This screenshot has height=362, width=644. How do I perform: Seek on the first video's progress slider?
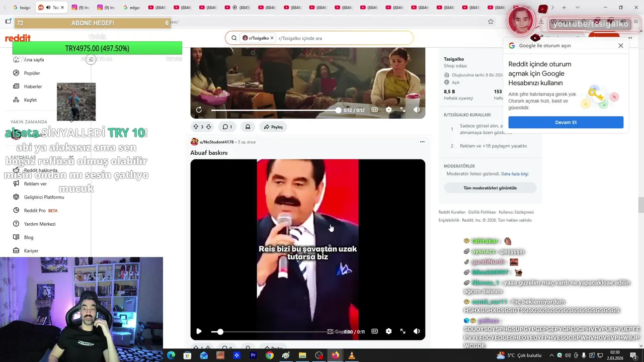coord(275,110)
